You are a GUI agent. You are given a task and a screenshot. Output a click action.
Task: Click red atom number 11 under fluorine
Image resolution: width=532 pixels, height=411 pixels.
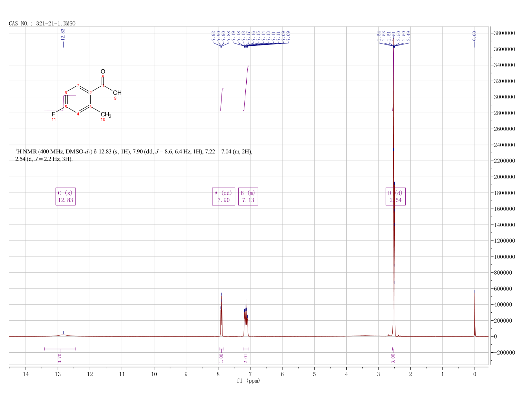[54, 120]
